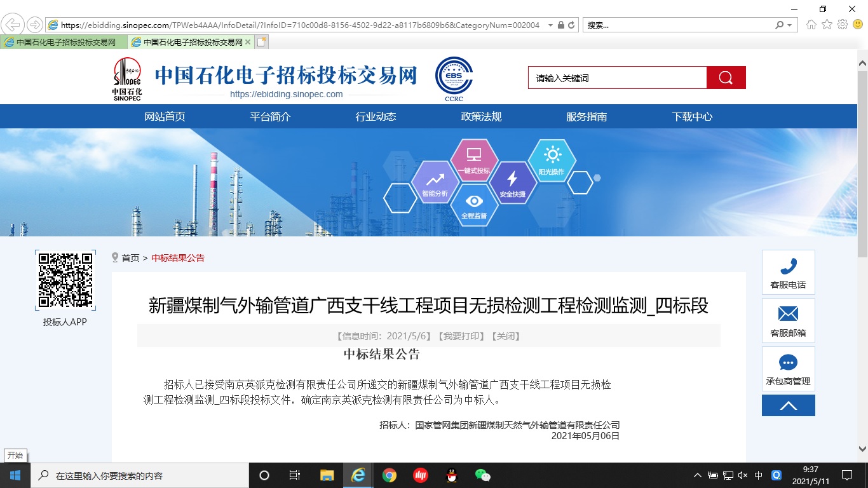Expand the address bar URL dropdown
Image resolution: width=868 pixels, height=488 pixels.
coord(549,26)
